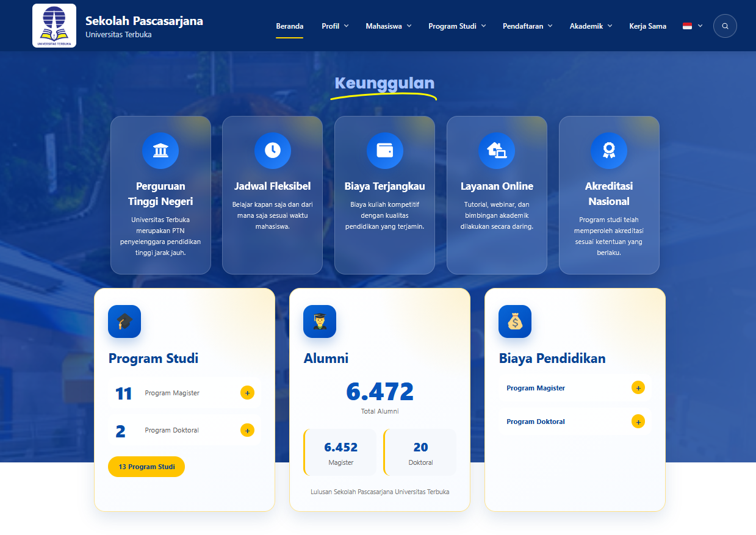Expand Program Doktoral under Biaya Pendidikan
The image size is (756, 535).
[x=638, y=422]
